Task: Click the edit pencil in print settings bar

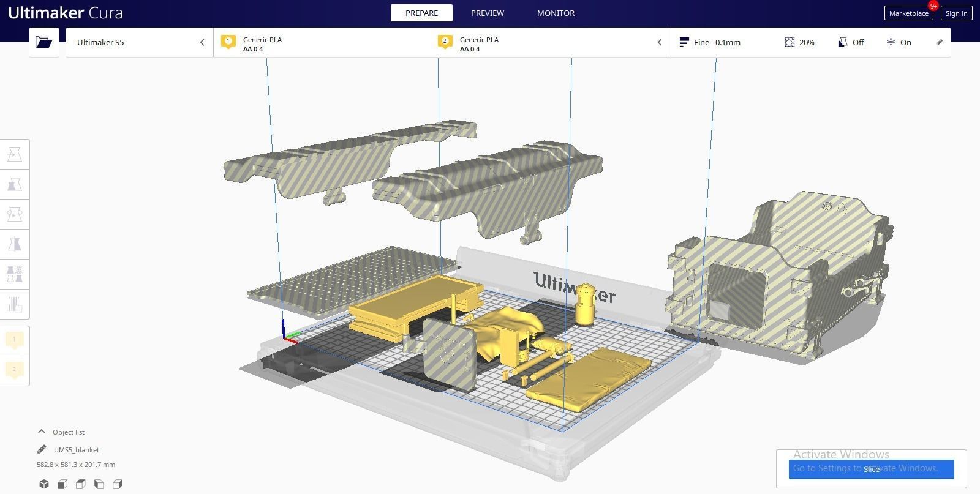Action: pos(940,42)
